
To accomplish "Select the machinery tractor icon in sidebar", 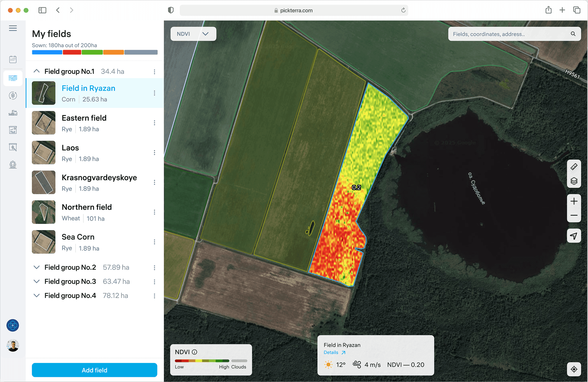I will pyautogui.click(x=13, y=113).
